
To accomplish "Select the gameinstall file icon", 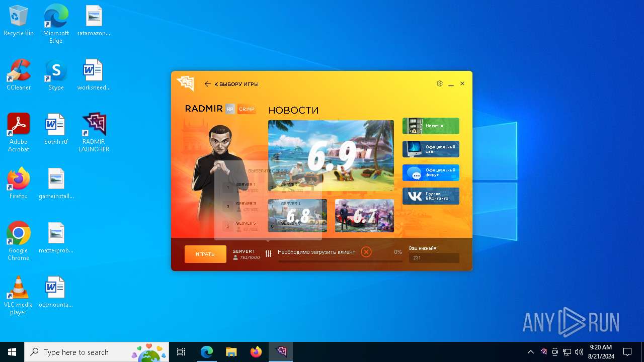I will 56,184.
